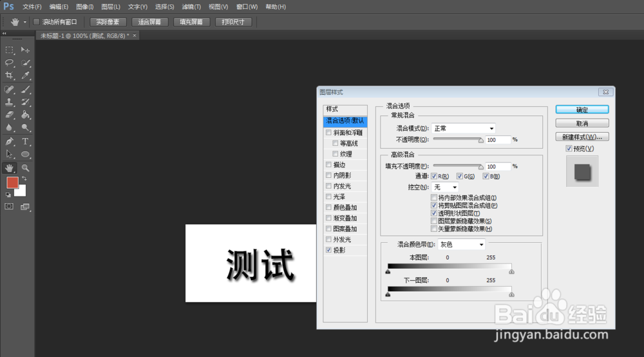Change screen mode icon
This screenshot has width=644, height=357.
click(x=25, y=207)
